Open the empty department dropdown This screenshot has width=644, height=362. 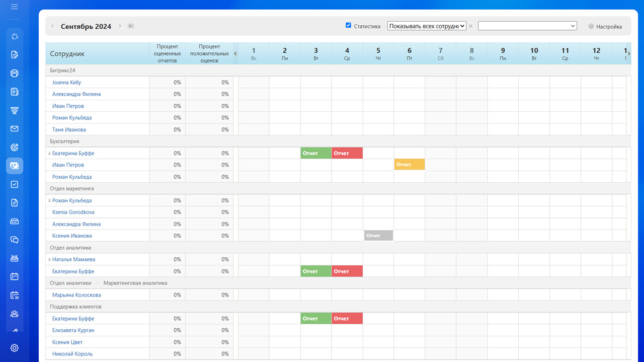pos(527,26)
